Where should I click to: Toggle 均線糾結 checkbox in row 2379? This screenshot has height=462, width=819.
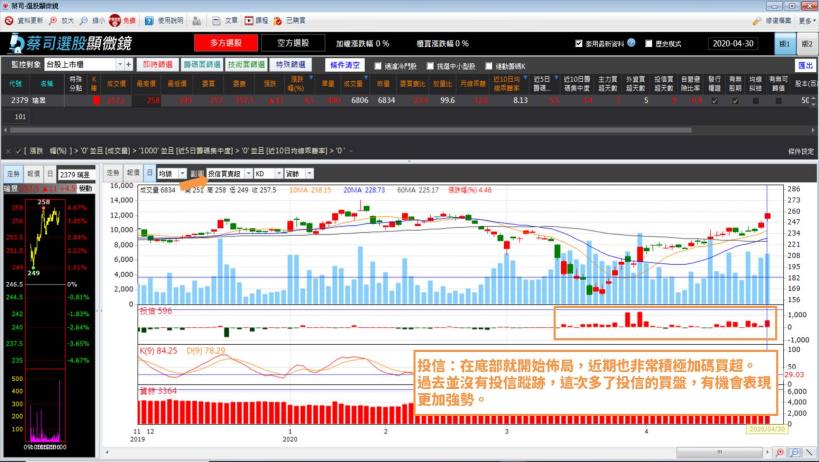(755, 101)
